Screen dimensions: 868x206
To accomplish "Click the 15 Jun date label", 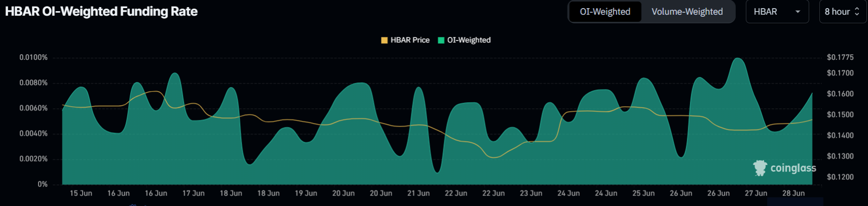I will [x=81, y=193].
